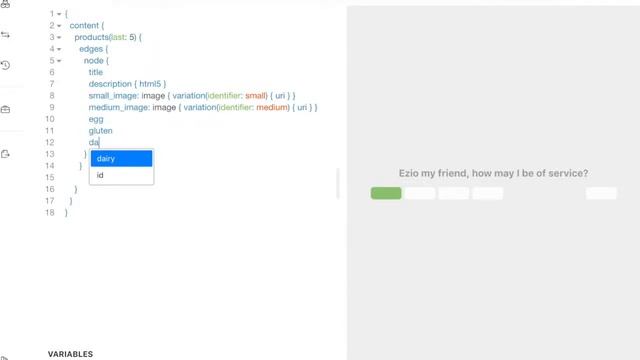This screenshot has height=360, width=640.
Task: Click line number 18 in gutter
Action: pyautogui.click(x=50, y=213)
